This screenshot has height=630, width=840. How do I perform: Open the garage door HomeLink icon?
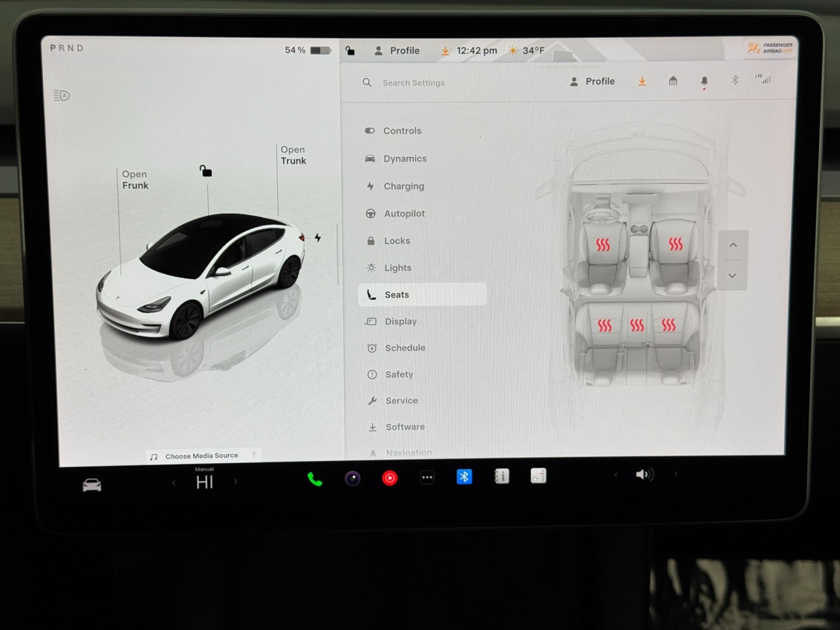pyautogui.click(x=673, y=81)
